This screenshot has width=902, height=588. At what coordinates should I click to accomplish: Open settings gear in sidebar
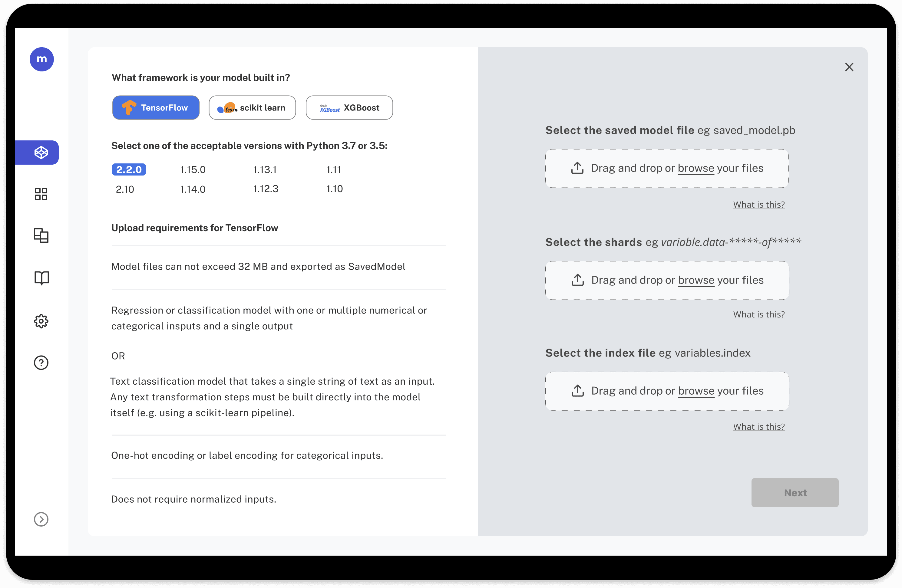click(x=41, y=321)
